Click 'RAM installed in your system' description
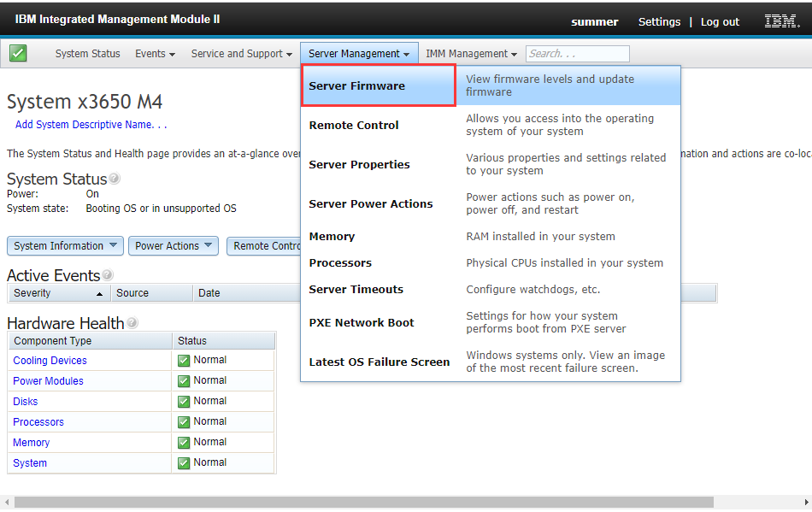 [541, 237]
